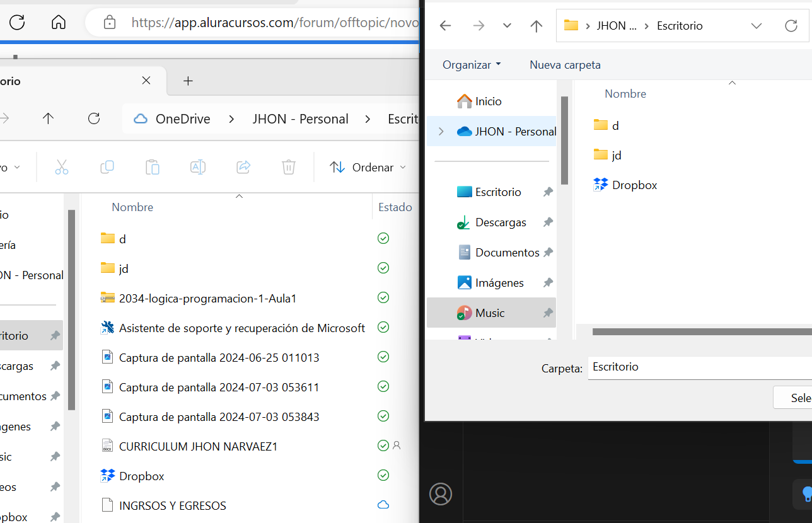Go up one folder in File Explorer
The width and height of the screenshot is (812, 523).
48,118
